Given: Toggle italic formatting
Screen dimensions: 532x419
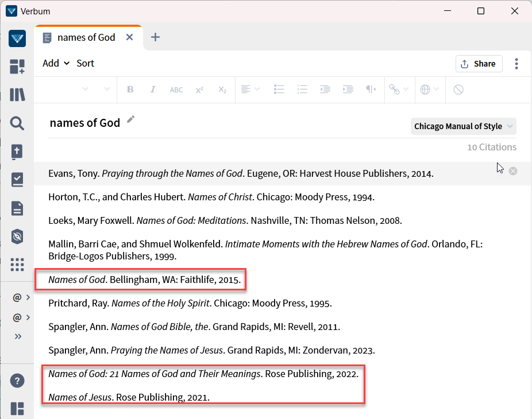Looking at the screenshot, I should (153, 90).
